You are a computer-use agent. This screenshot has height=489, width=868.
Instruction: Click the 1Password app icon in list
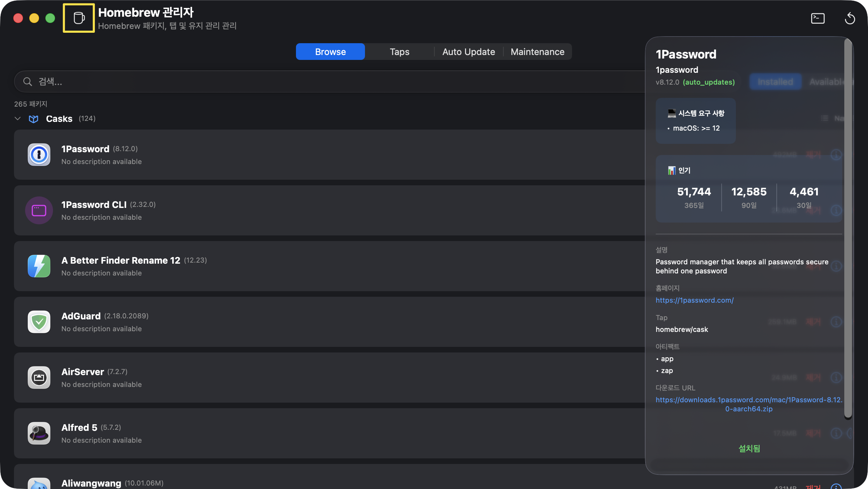(39, 155)
